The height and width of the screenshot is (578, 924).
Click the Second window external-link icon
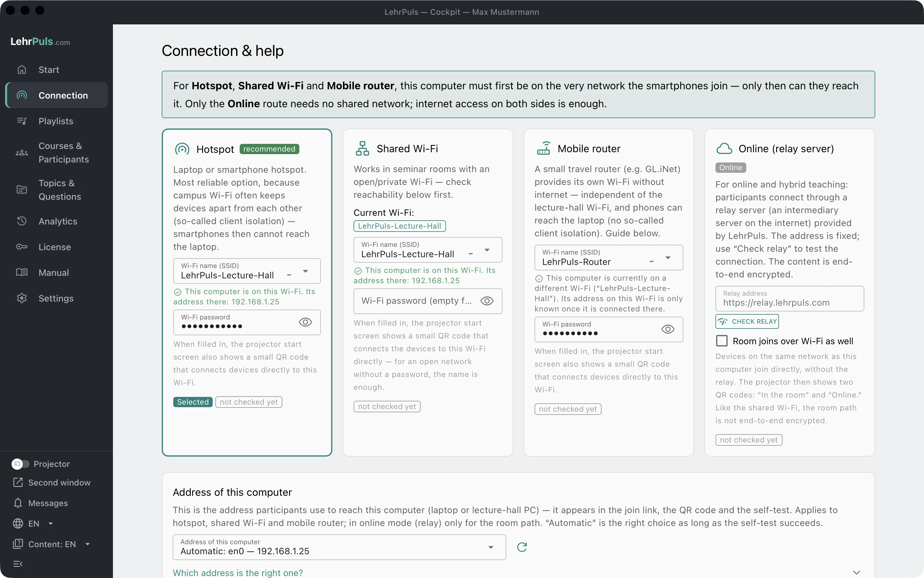18,482
